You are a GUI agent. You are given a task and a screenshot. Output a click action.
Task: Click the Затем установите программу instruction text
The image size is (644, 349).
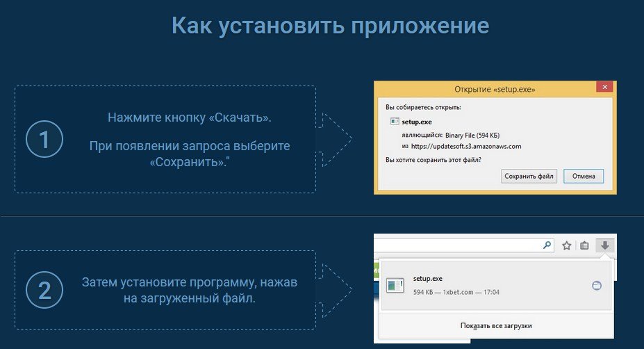coord(190,290)
